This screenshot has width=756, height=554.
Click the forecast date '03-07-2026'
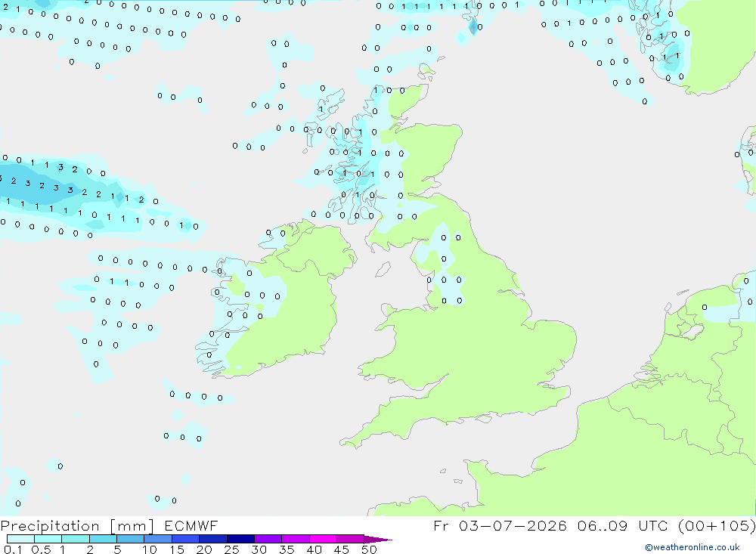[x=513, y=525]
